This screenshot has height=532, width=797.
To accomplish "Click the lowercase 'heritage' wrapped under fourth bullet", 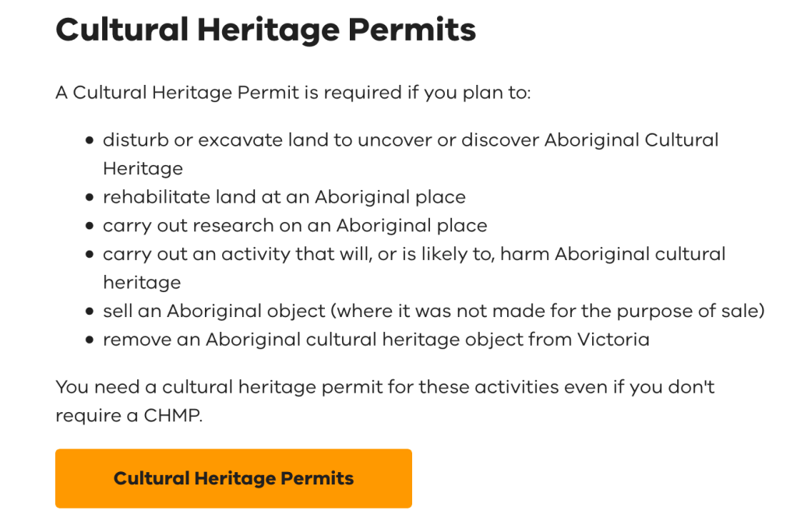I will [142, 283].
